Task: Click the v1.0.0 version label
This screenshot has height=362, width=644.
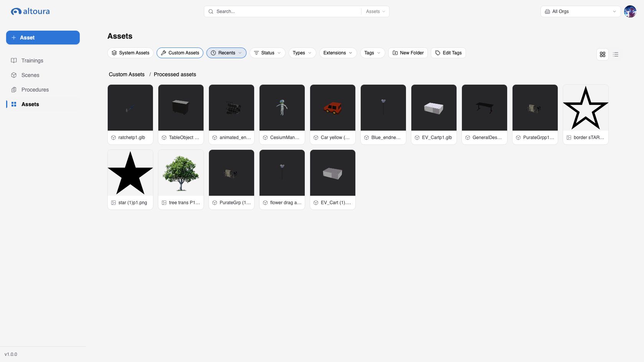Action: 11,354
